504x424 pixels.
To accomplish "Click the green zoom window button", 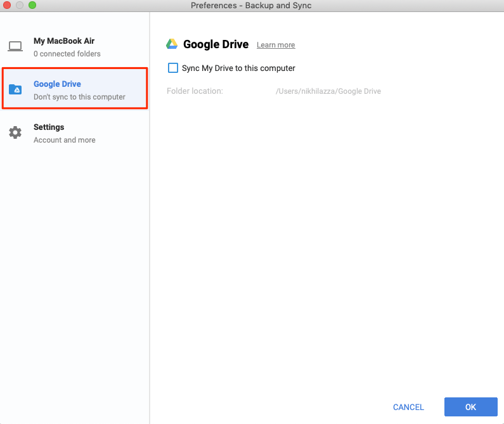I will [x=32, y=5].
